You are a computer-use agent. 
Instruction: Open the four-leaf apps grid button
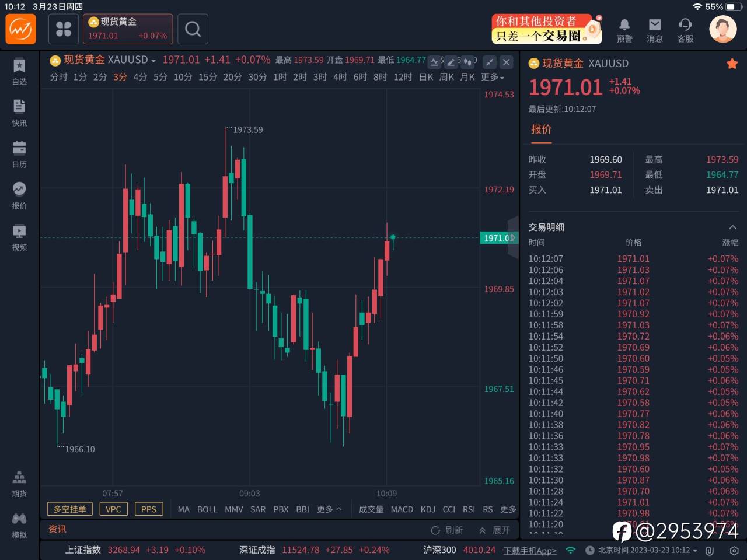click(63, 29)
